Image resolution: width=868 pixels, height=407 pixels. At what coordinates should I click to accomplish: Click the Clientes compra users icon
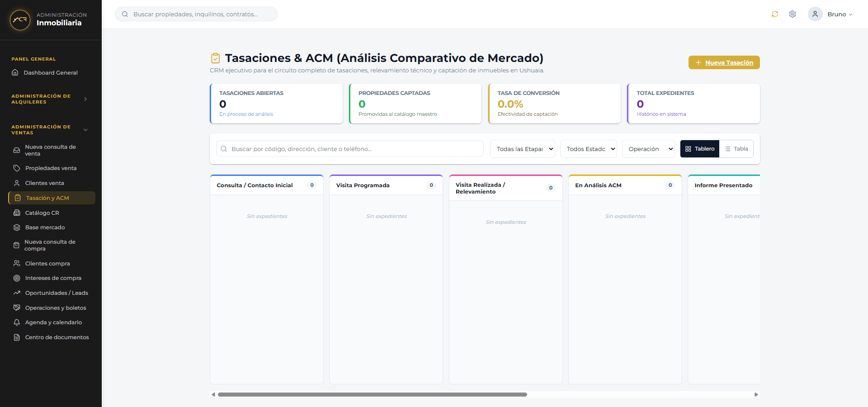click(x=17, y=263)
